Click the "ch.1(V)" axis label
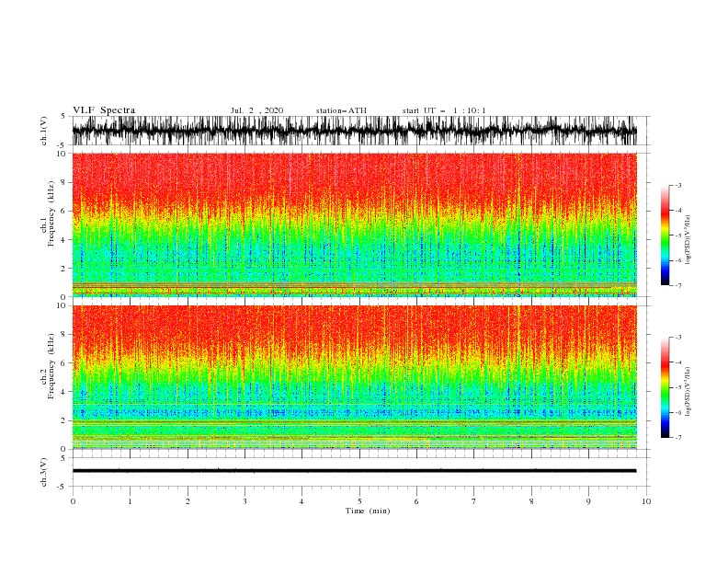Screen dimensions: 728x563 tap(44, 131)
